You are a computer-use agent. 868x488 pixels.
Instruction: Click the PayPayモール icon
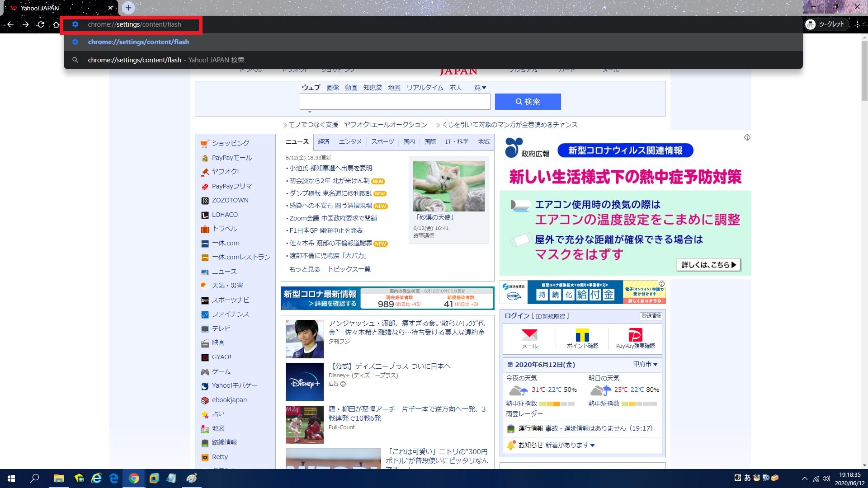coord(205,158)
